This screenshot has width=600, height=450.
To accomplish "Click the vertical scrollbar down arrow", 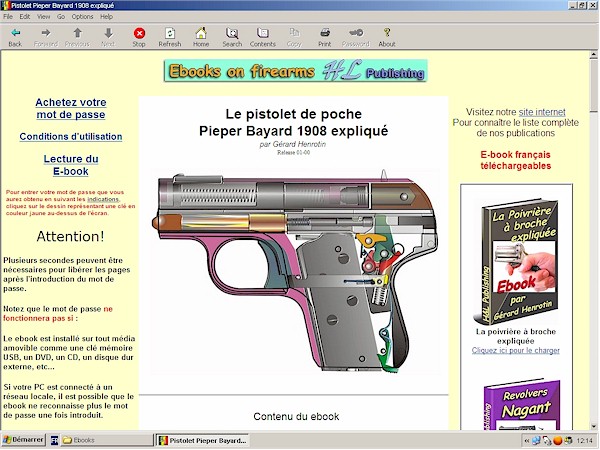I will point(593,426).
